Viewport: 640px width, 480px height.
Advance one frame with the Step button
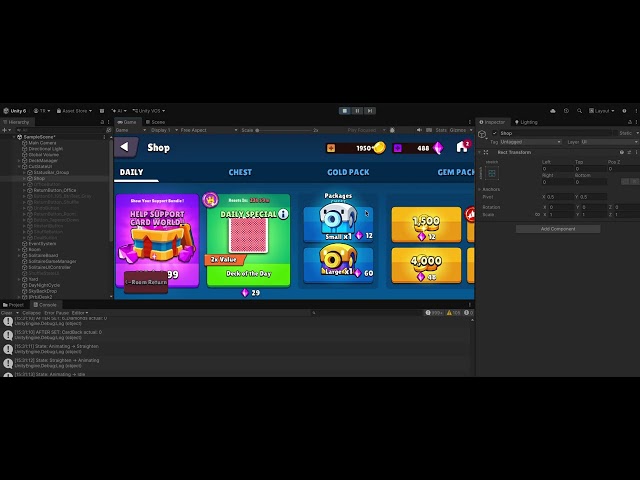(370, 111)
